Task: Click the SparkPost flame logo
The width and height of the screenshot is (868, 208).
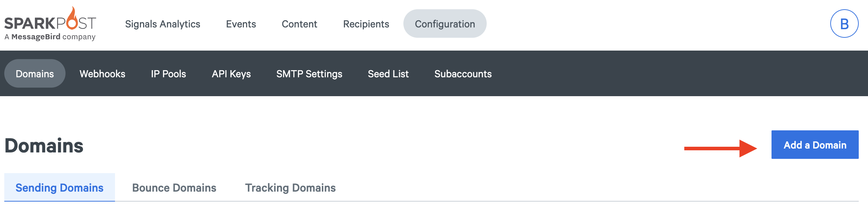Action: (50, 24)
